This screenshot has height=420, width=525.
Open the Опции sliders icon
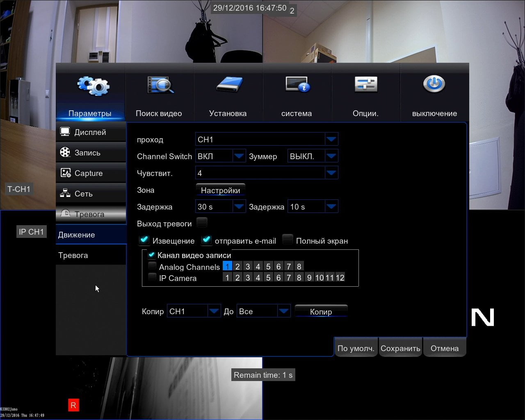(x=366, y=84)
